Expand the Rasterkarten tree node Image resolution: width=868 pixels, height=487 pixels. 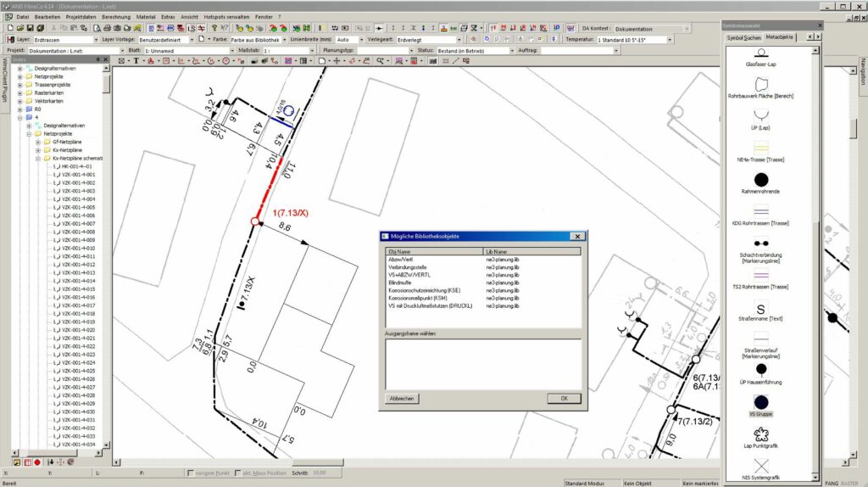click(x=20, y=92)
